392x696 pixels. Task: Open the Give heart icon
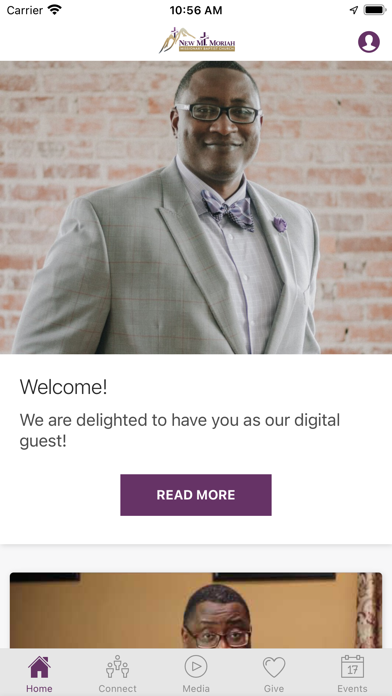pos(274,667)
